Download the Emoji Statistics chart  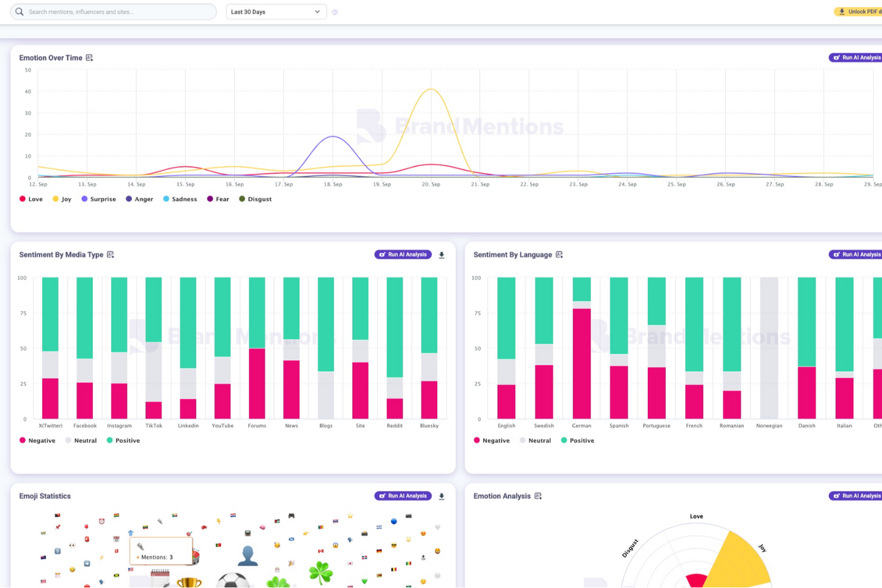(442, 496)
